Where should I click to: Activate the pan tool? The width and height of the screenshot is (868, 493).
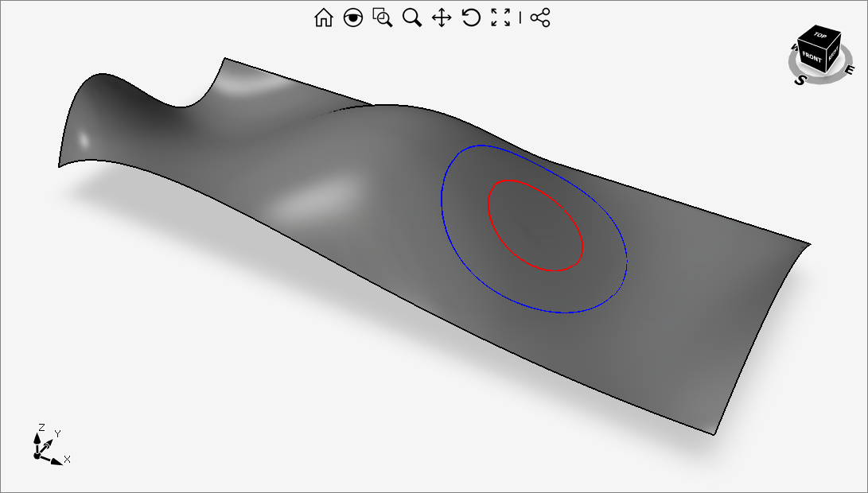442,17
